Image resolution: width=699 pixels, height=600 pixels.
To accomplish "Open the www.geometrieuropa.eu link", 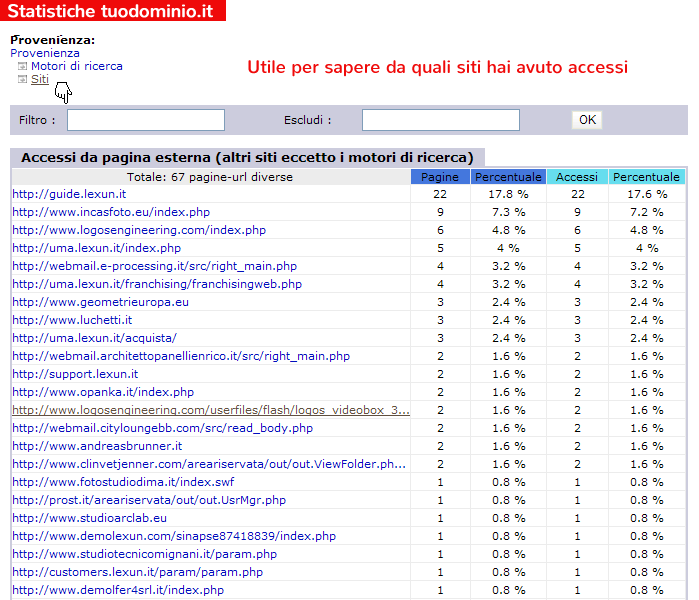I will (x=101, y=302).
